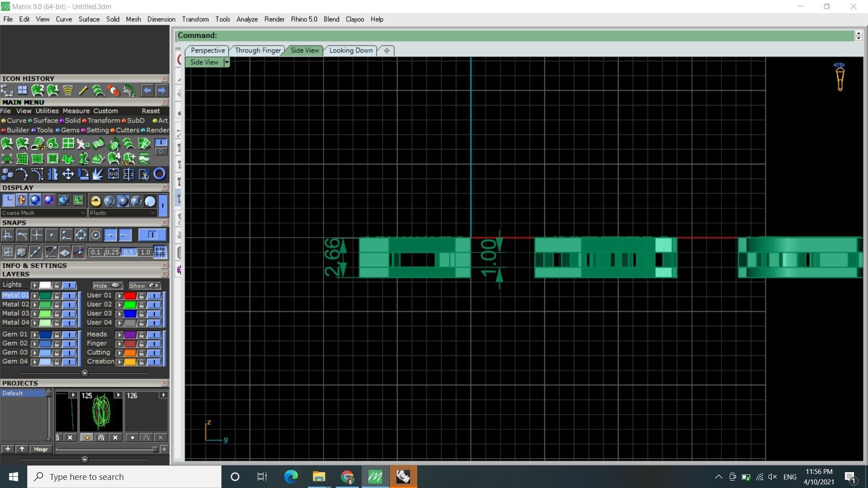Click the gold sphere render material icon
The image size is (868, 488).
[95, 201]
